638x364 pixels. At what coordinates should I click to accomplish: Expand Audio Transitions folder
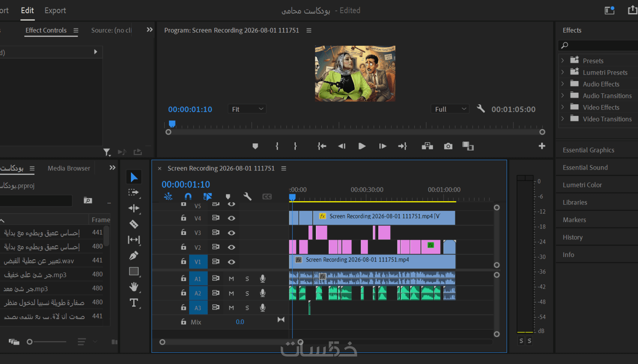[563, 95]
